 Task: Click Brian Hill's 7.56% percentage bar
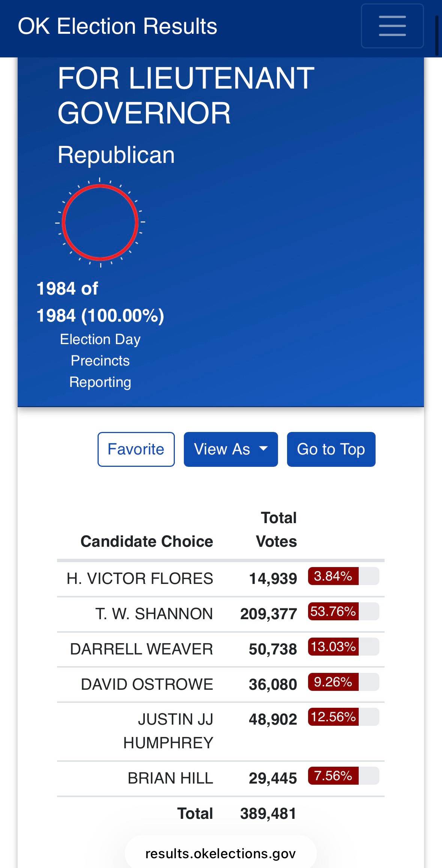343,776
